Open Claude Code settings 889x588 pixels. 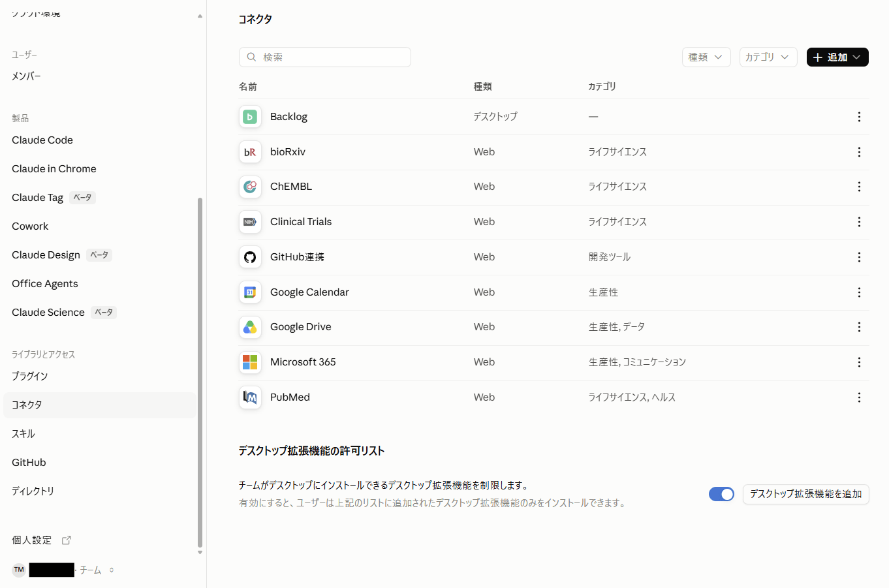point(42,140)
